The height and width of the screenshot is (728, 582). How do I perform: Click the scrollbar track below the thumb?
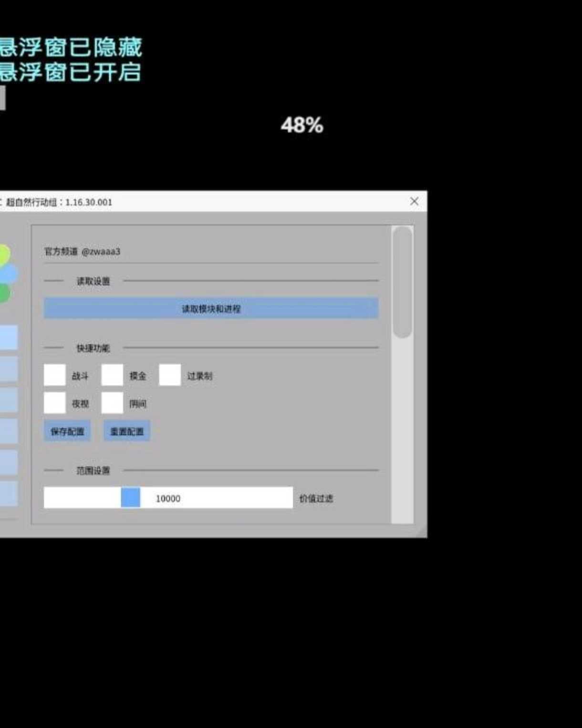403,429
